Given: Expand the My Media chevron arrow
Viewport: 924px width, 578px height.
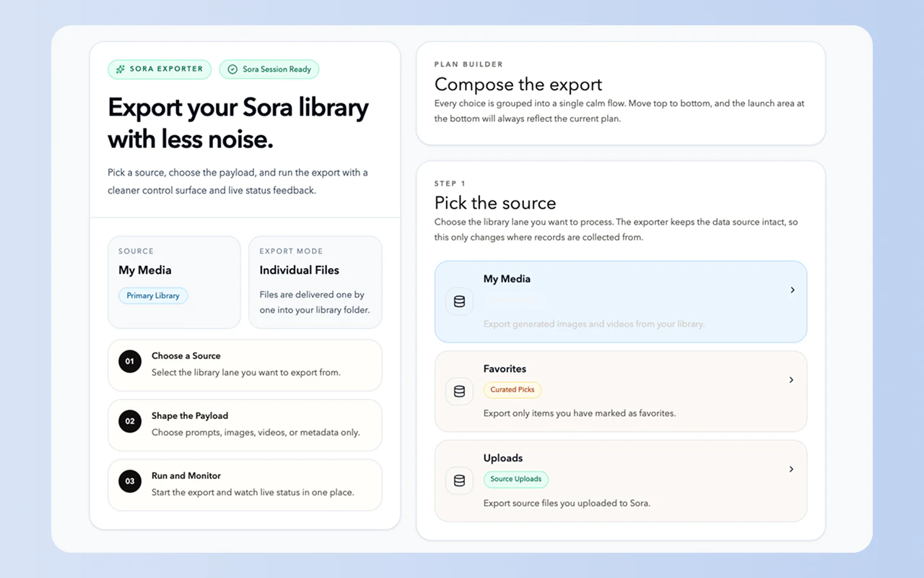Looking at the screenshot, I should point(792,290).
